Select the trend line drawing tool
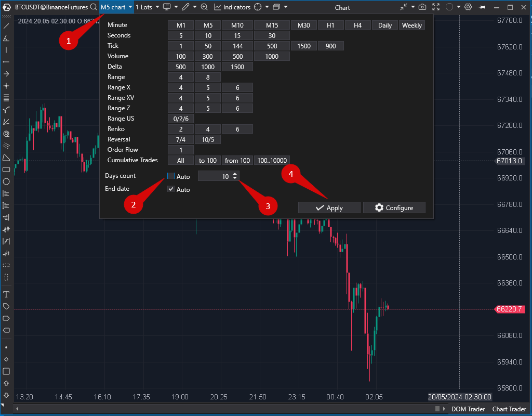 6,26
